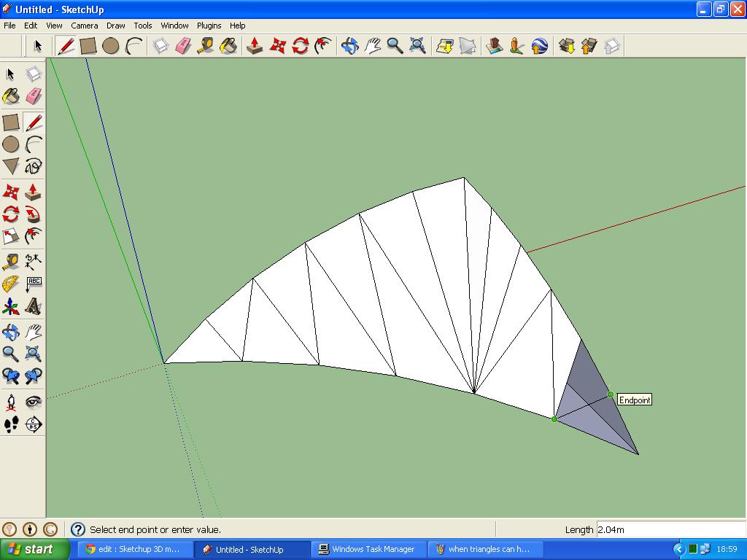Pick the Tape Measure in the horizontal toolbar
This screenshot has height=560, width=747.
[x=205, y=46]
